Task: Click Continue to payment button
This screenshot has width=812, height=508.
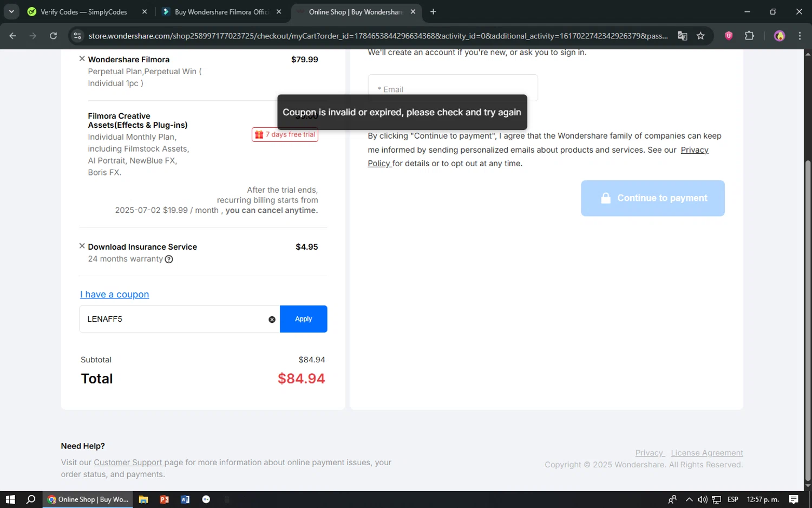Action: [x=652, y=198]
